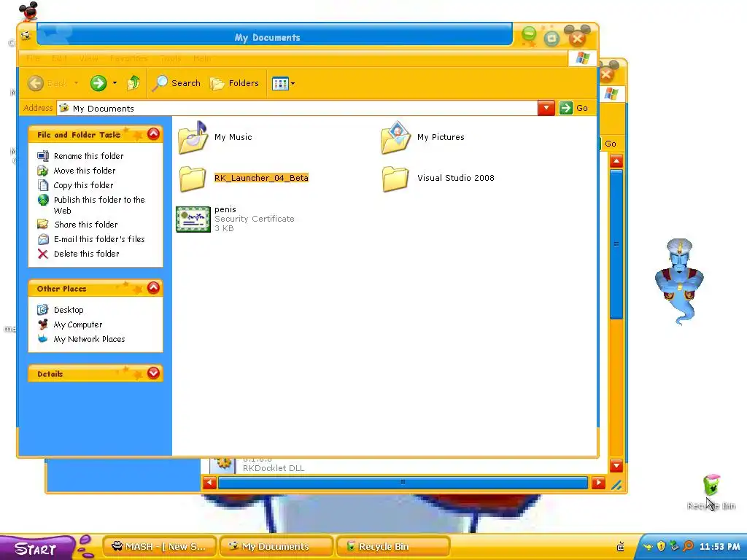Click Share this folder

point(86,225)
